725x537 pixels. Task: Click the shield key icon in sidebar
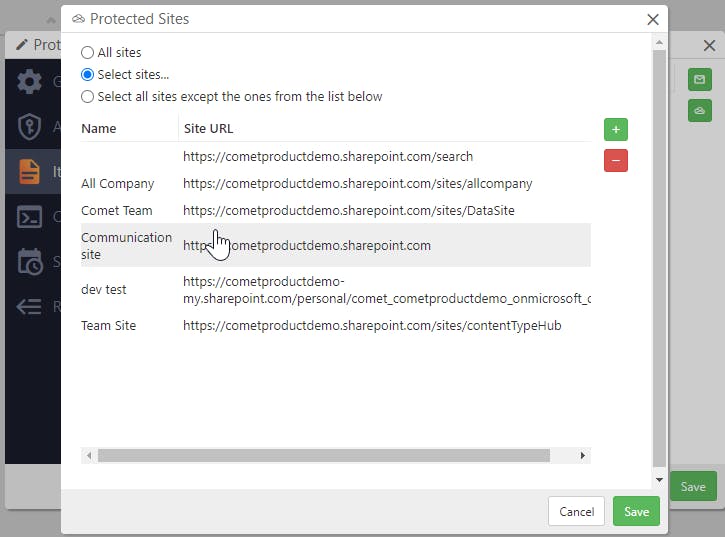[31, 126]
